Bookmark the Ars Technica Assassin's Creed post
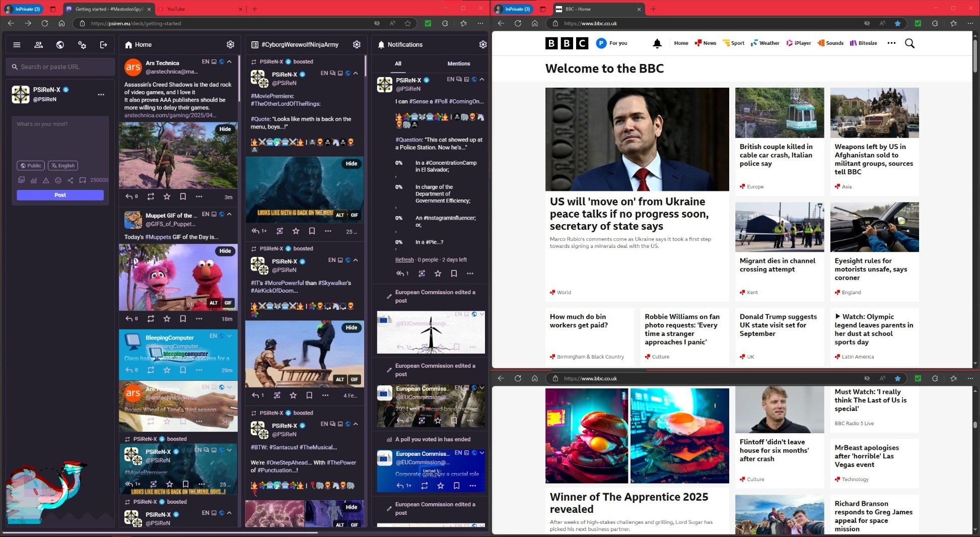Viewport: 980px width, 537px height. [183, 196]
